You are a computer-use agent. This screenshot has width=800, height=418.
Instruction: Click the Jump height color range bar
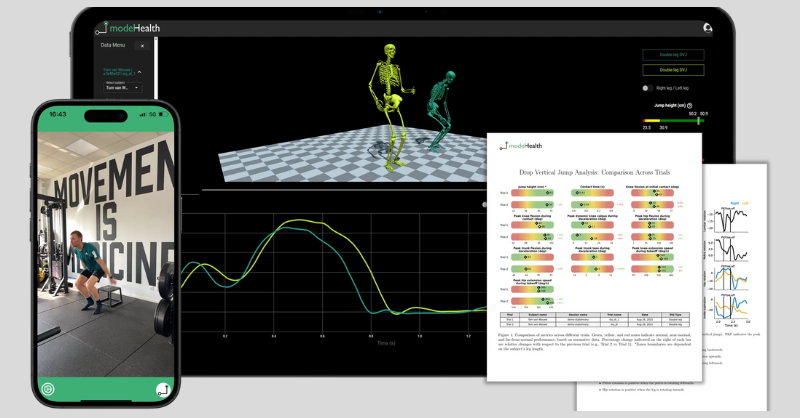(673, 121)
